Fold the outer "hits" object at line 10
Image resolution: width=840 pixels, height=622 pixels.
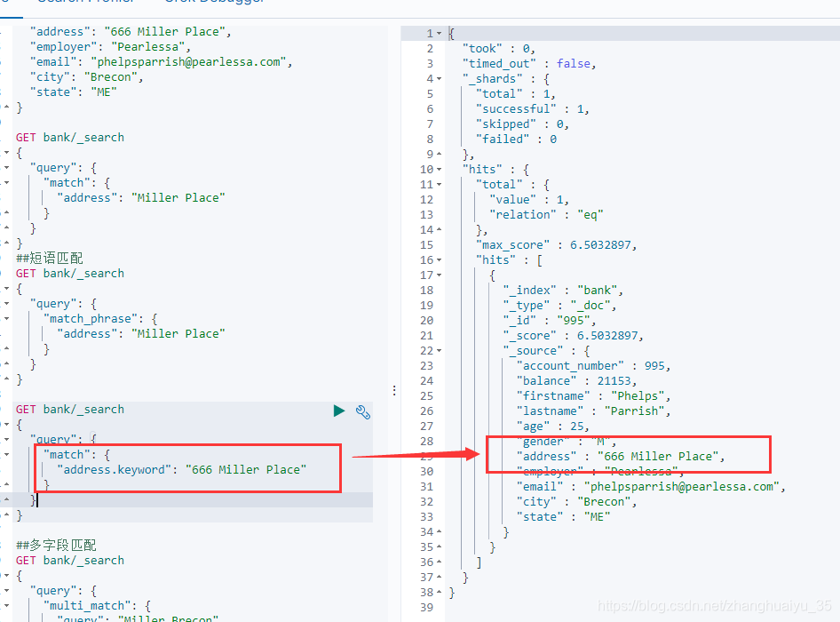point(440,170)
